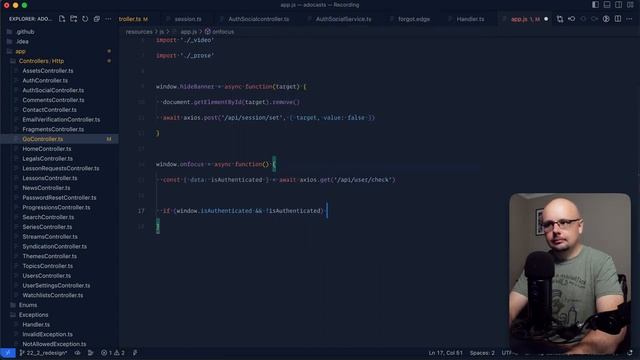Switch to the forgot.edge tab
This screenshot has width=640, height=360.
click(x=414, y=19)
